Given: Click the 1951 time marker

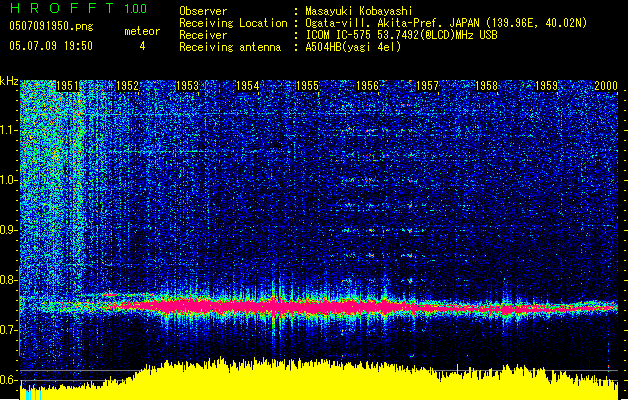Looking at the screenshot, I should (67, 86).
